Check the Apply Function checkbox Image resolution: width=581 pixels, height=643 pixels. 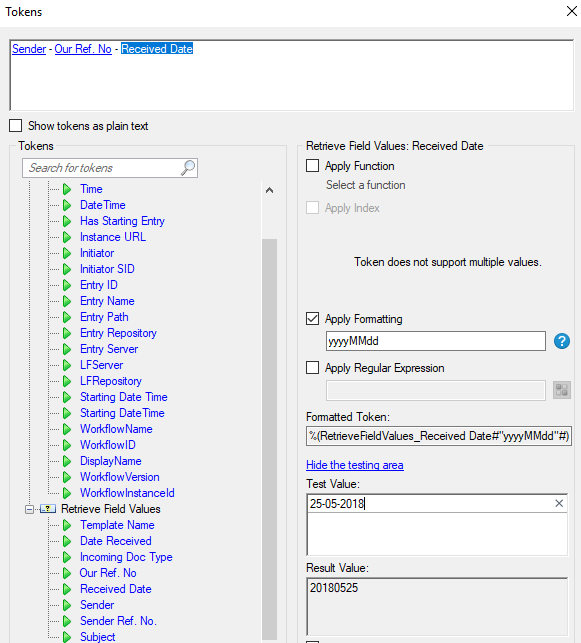312,166
